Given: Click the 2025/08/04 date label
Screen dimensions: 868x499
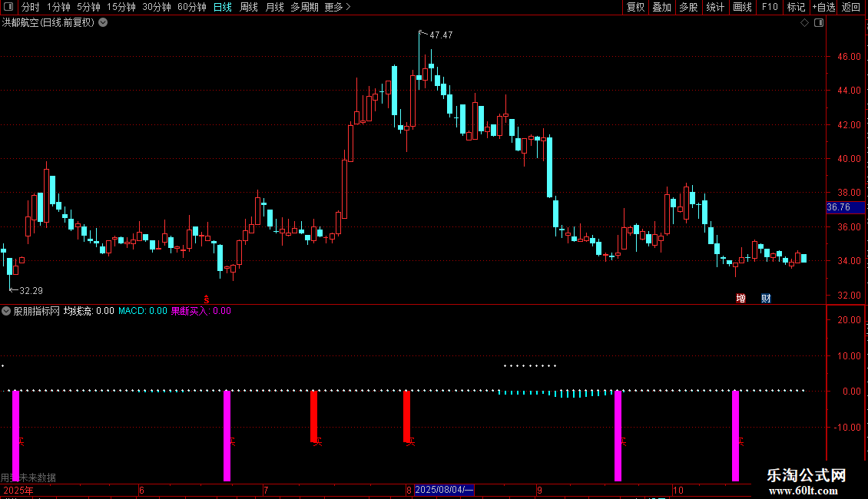Looking at the screenshot, I should point(444,490).
